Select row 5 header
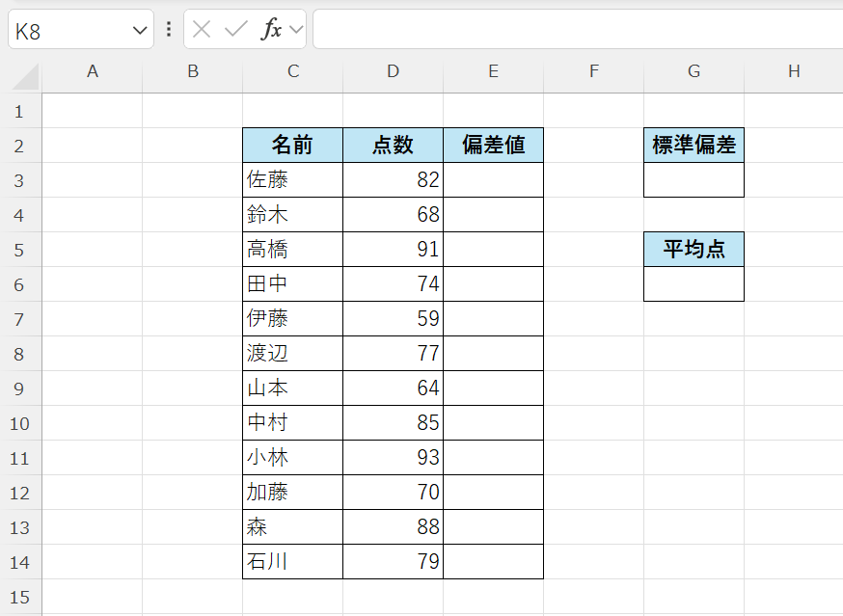This screenshot has height=616, width=843. 19,250
